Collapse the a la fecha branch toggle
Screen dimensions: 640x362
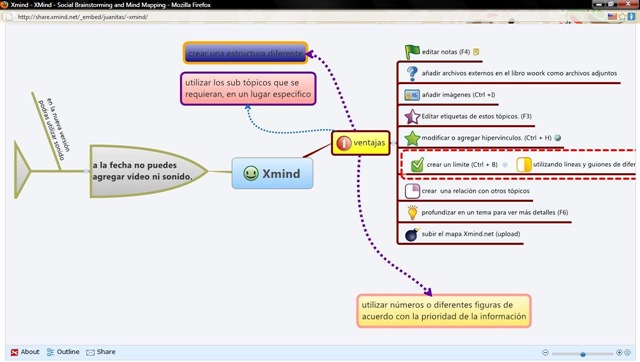tap(86, 171)
